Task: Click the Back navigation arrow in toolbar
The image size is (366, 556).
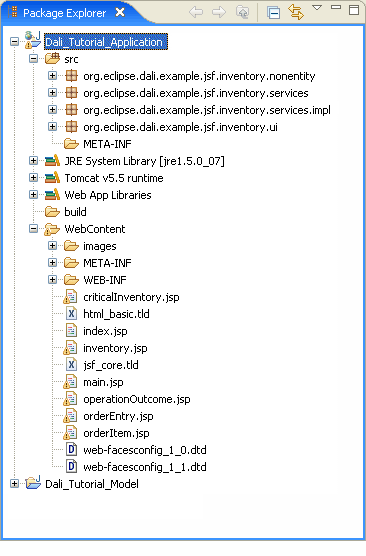Action: 196,12
